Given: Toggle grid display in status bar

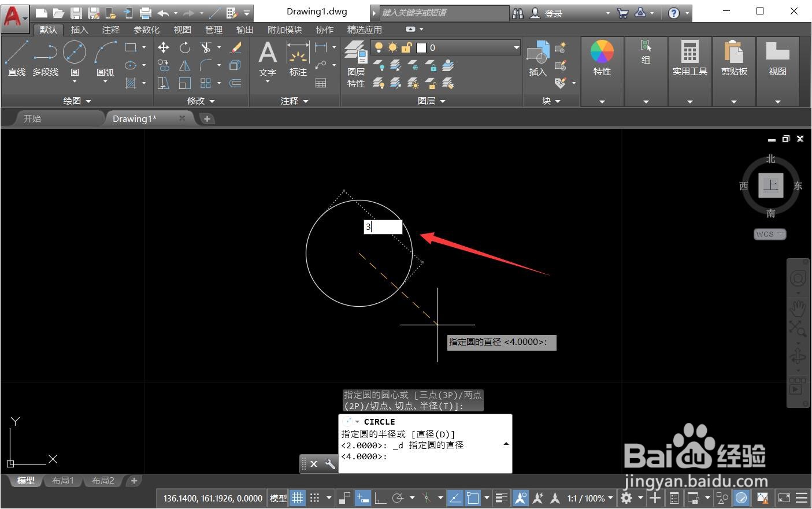Looking at the screenshot, I should pos(298,498).
